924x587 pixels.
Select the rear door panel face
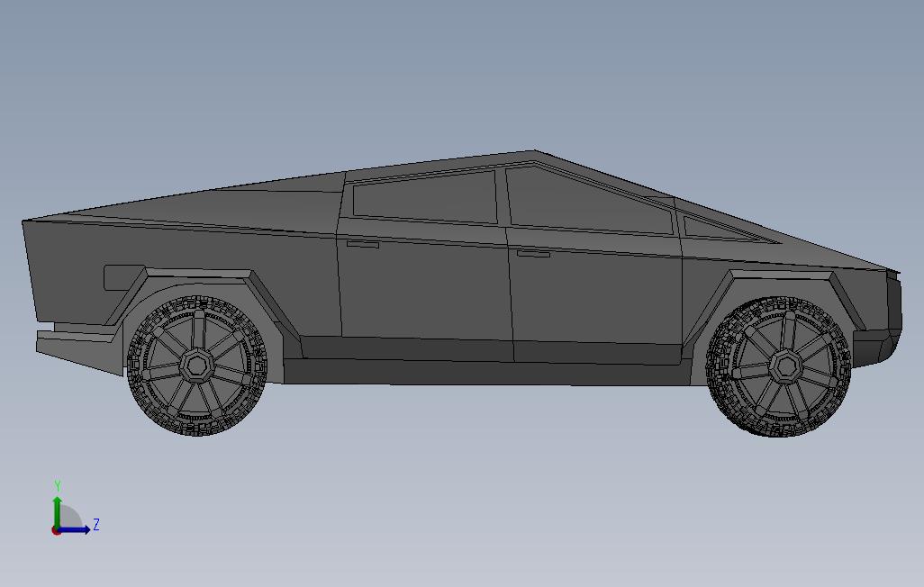(x=424, y=289)
